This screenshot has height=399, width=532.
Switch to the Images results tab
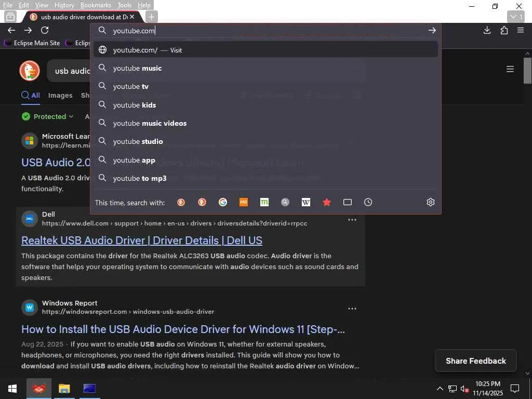click(x=60, y=96)
